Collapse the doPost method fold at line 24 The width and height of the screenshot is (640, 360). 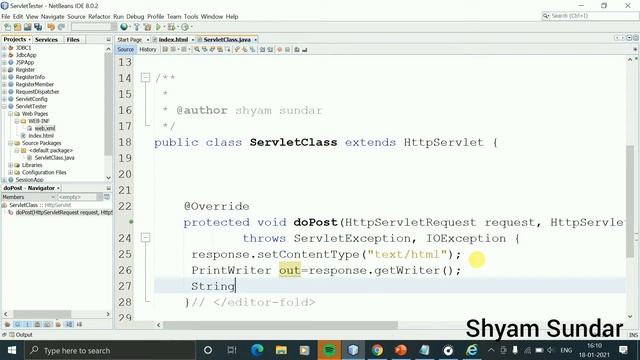click(x=145, y=238)
